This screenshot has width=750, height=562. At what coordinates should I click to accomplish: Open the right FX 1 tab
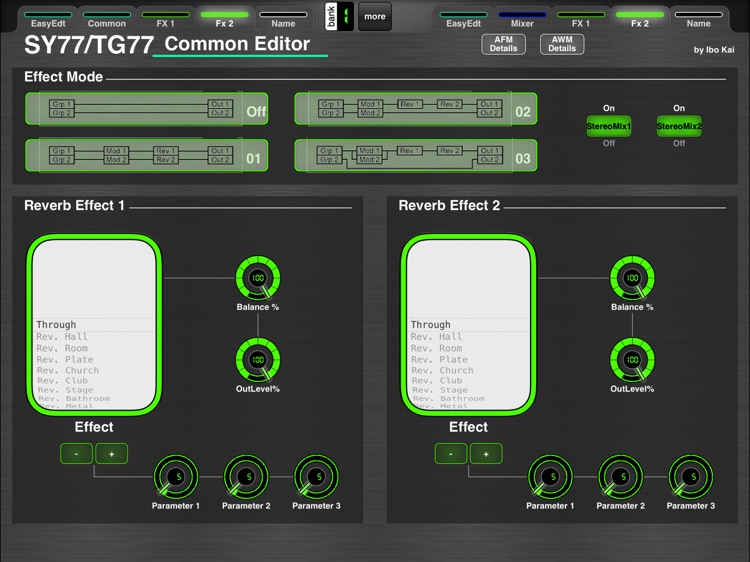point(581,19)
